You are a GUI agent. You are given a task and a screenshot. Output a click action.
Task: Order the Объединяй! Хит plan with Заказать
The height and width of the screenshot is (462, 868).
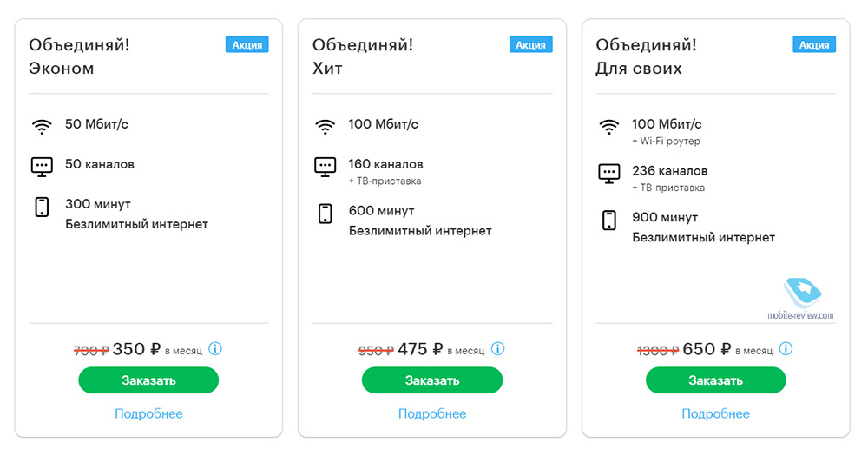431,380
